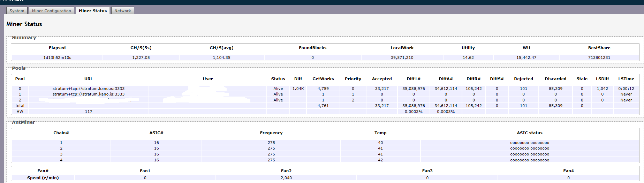Image resolution: width=644 pixels, height=183 pixels.
Task: Click the BestShare value 713801231
Action: [599, 58]
